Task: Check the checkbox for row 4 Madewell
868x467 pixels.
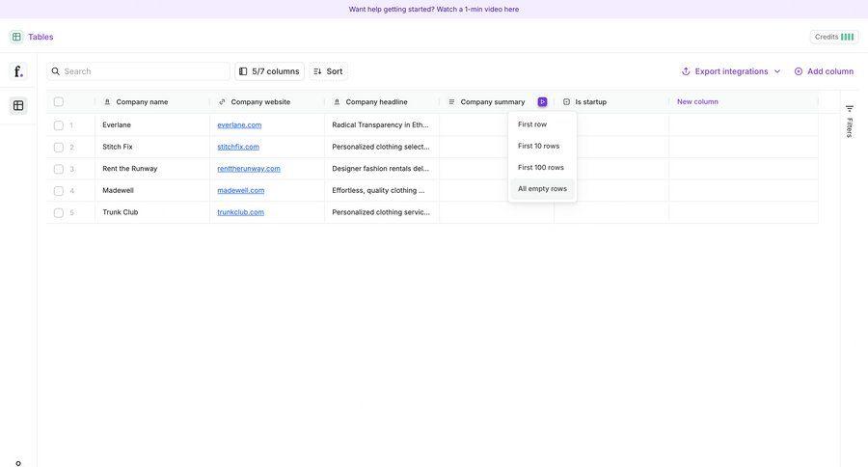Action: click(59, 191)
